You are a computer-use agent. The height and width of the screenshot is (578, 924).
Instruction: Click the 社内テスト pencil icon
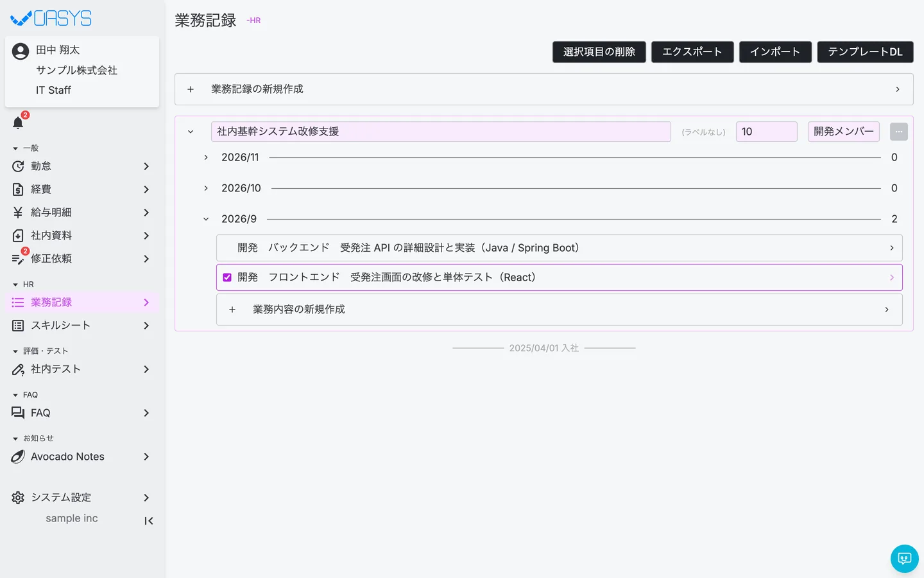pos(18,369)
